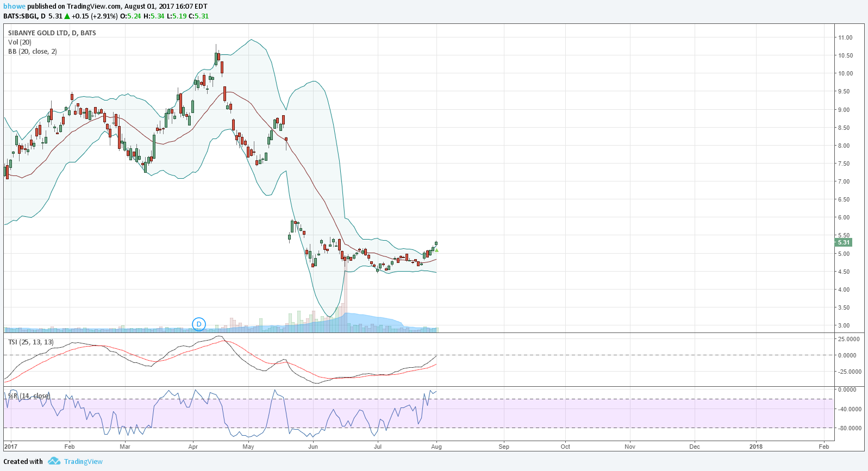Click the bhowe author link
Viewport: 868px width, 471px height.
15,7
